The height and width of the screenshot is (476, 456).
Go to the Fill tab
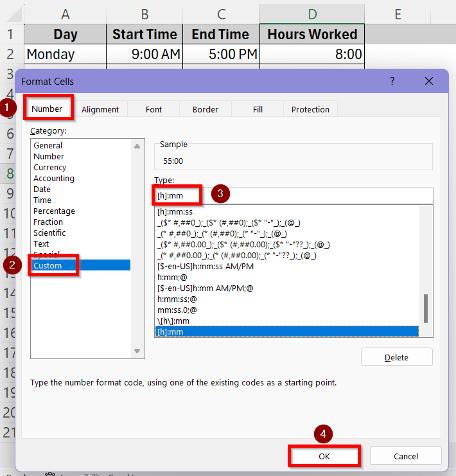[258, 109]
